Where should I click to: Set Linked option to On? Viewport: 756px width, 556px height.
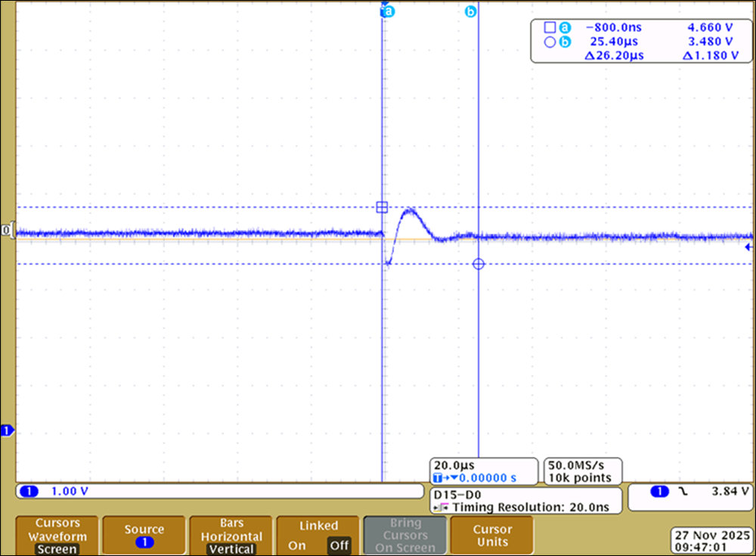tap(297, 545)
